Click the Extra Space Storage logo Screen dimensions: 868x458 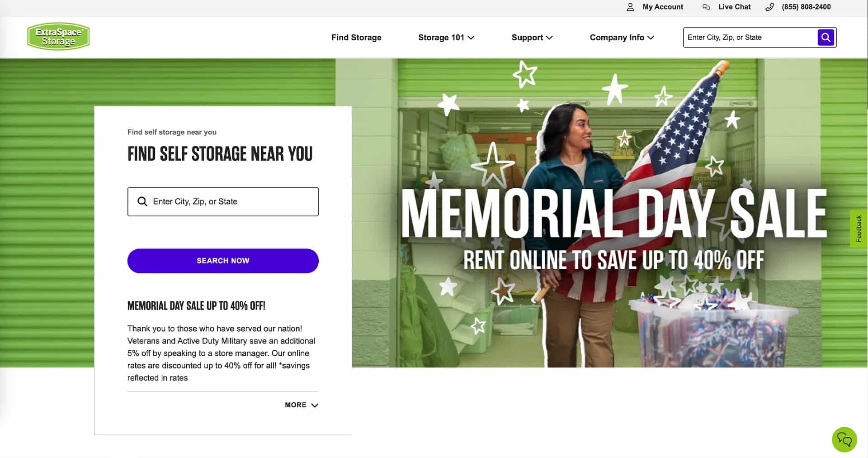coord(58,36)
